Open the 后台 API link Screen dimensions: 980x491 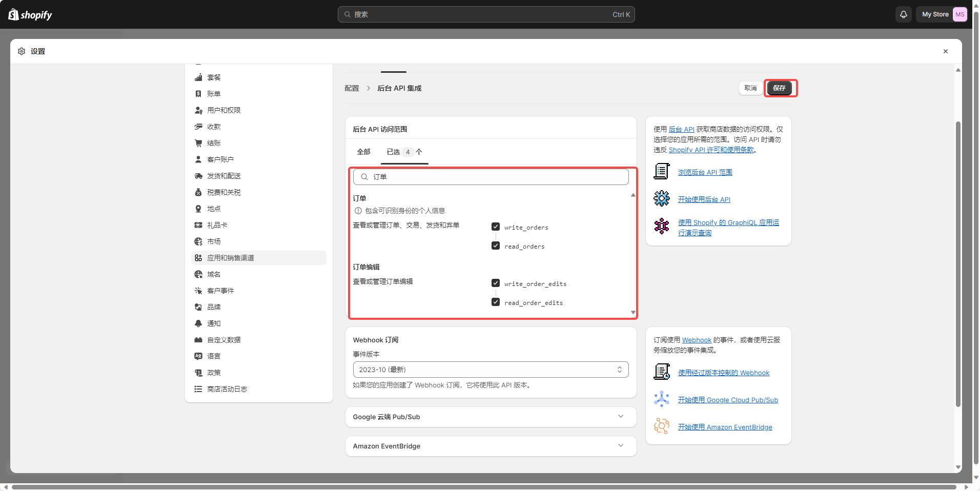681,129
